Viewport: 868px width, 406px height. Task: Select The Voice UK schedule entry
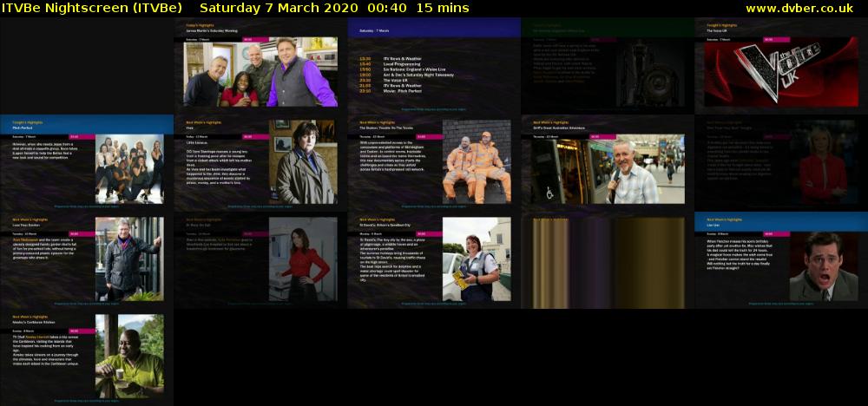click(384, 80)
